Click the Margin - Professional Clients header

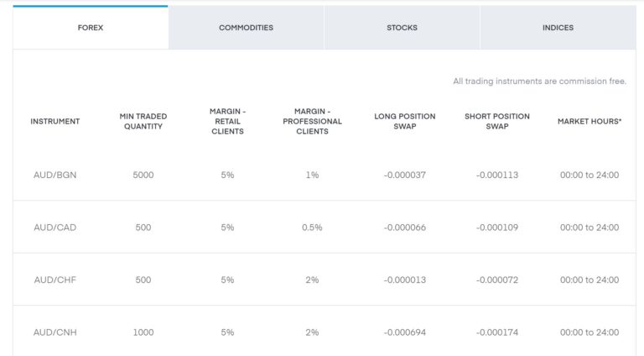coord(312,121)
